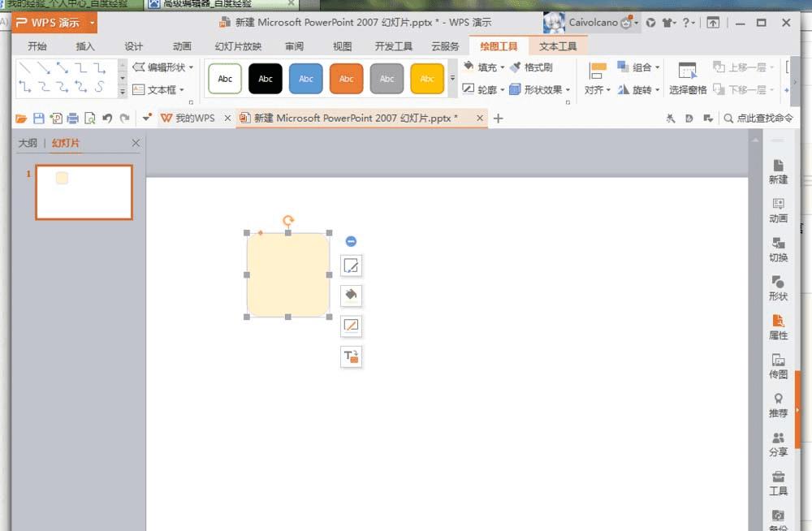The image size is (812, 531).
Task: Select the straight line shape in gallery
Action: pyautogui.click(x=25, y=68)
